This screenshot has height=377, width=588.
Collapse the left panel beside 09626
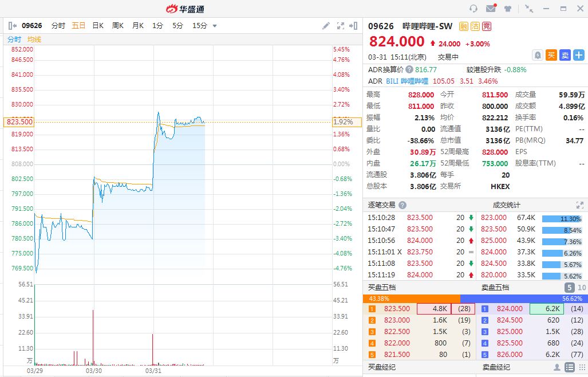(x=12, y=26)
